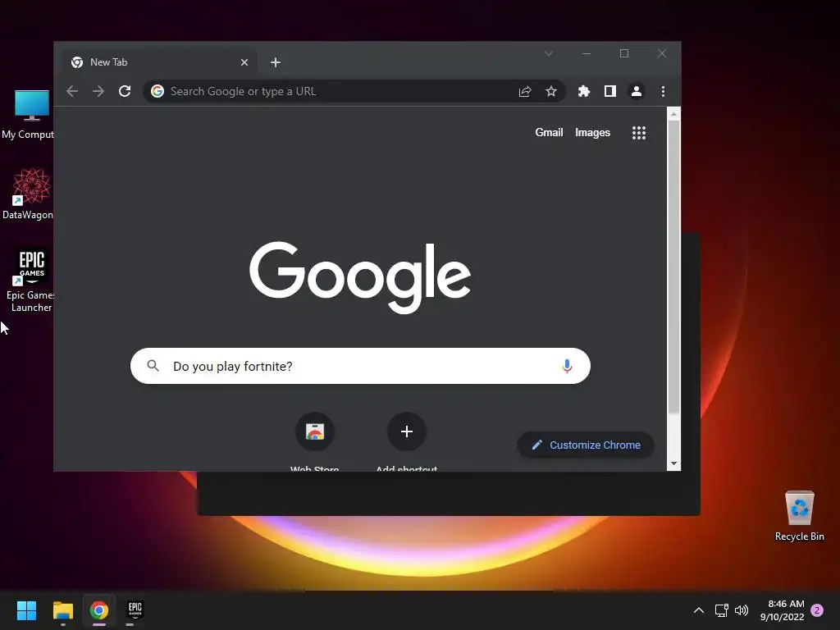Open the Chrome profile avatar icon

tap(637, 91)
